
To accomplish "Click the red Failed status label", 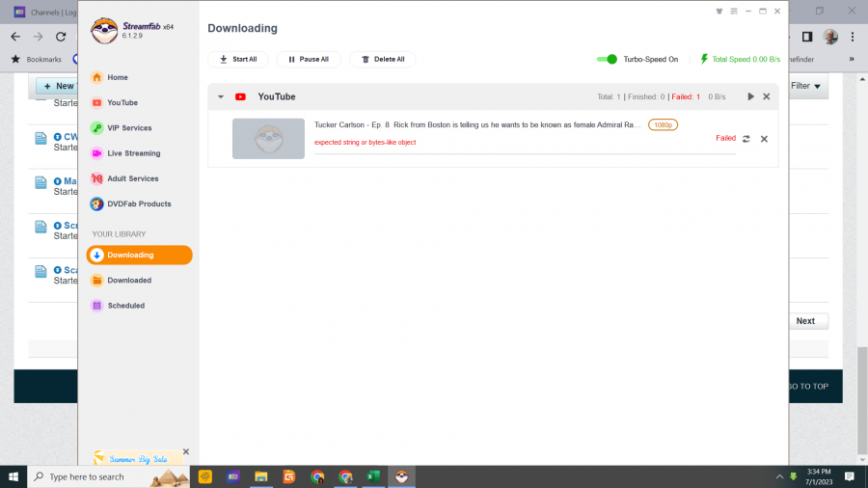I will point(725,138).
